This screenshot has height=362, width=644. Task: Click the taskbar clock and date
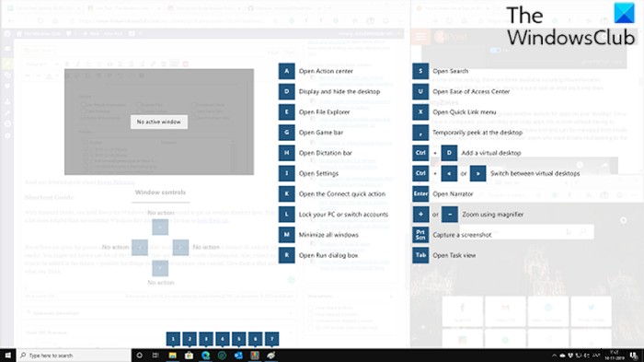(615, 356)
